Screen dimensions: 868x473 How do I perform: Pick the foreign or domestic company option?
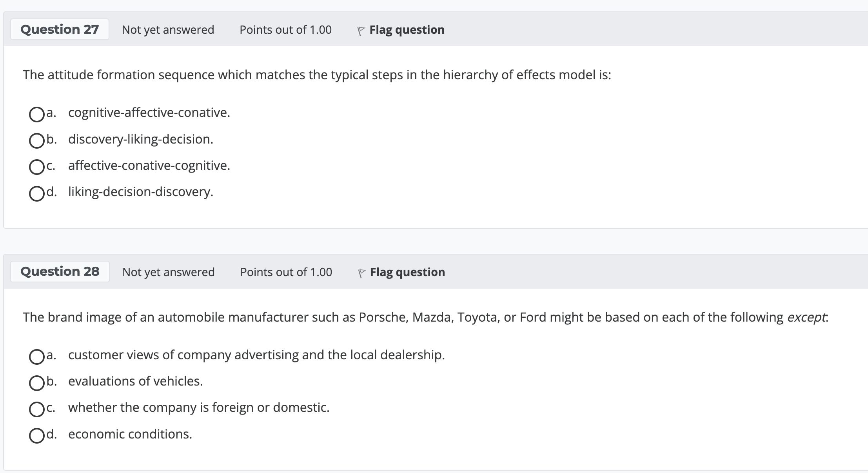(36, 409)
